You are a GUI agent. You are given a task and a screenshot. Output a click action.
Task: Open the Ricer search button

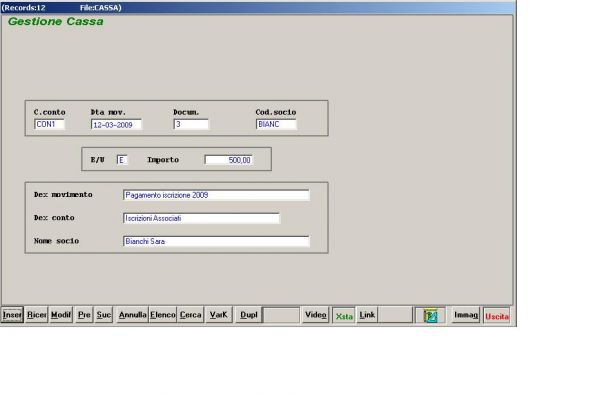click(x=37, y=315)
